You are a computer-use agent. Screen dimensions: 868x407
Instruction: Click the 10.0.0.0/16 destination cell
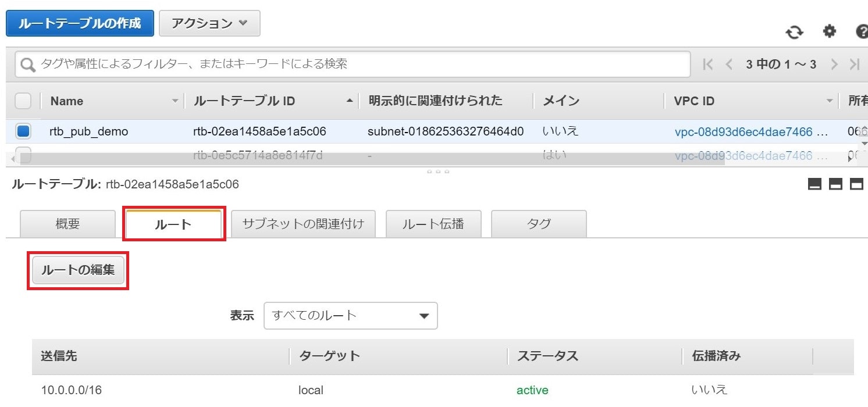tap(72, 390)
